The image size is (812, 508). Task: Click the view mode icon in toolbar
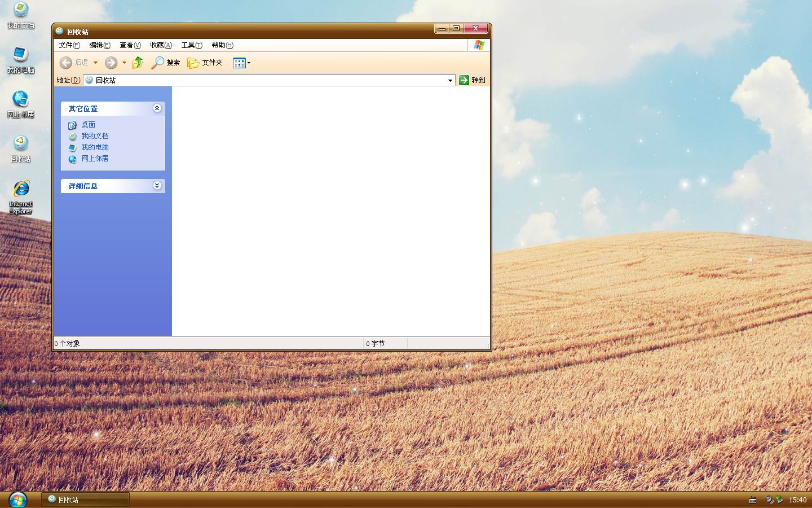[239, 63]
